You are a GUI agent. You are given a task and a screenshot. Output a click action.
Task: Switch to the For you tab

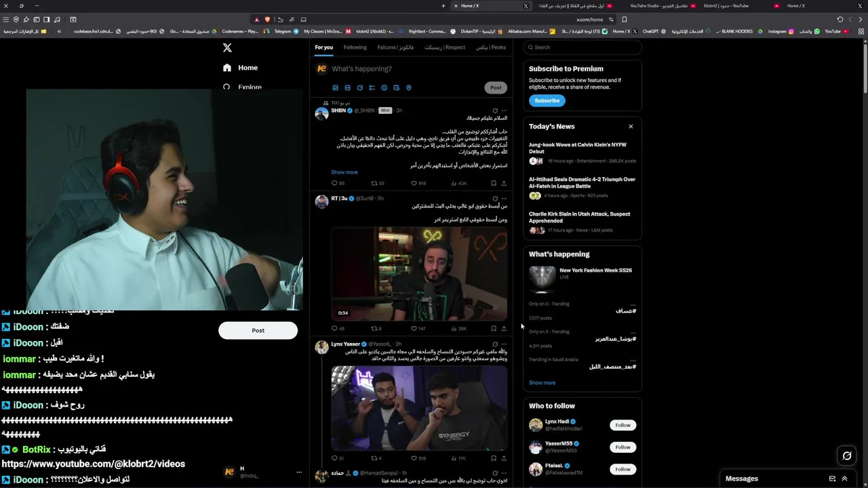(323, 47)
